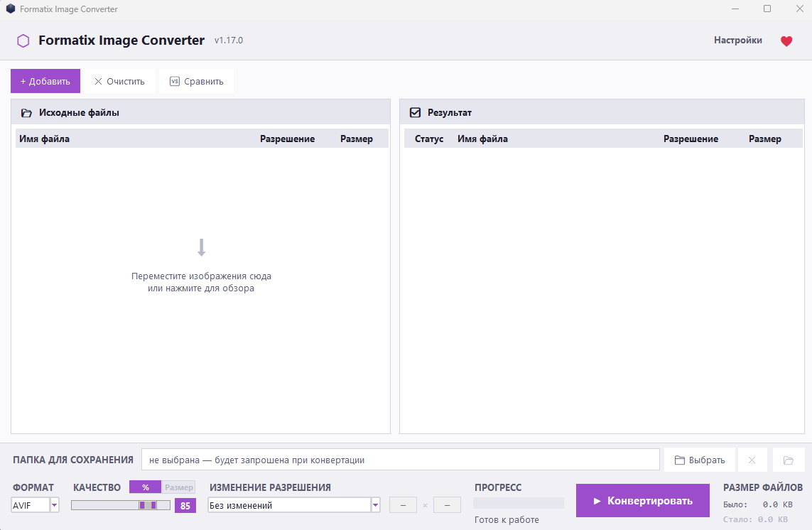
Task: Switch quality mode to percent (%)
Action: (x=145, y=487)
